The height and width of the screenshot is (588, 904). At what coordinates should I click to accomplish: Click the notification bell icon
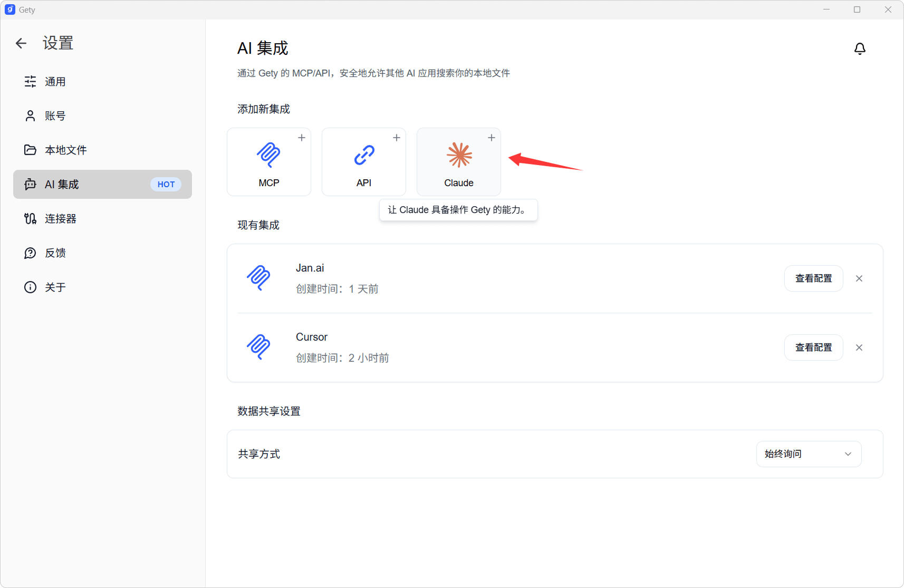point(860,49)
